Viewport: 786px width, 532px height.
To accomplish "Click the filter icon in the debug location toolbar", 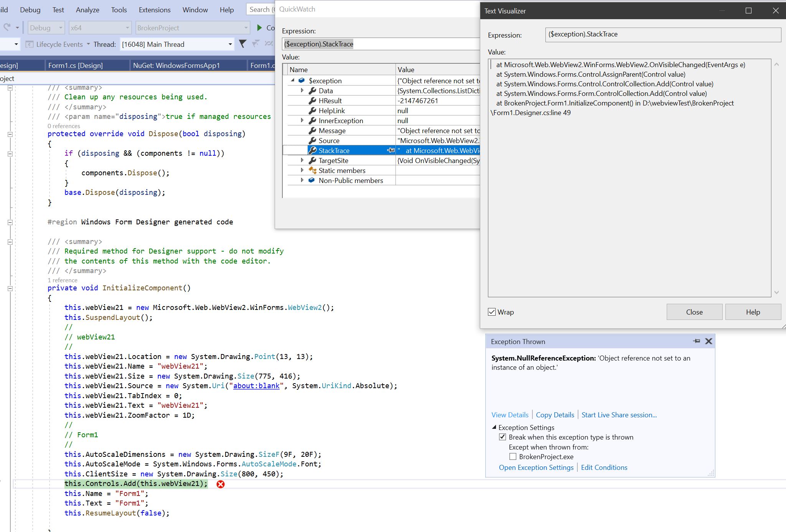I will (x=243, y=44).
